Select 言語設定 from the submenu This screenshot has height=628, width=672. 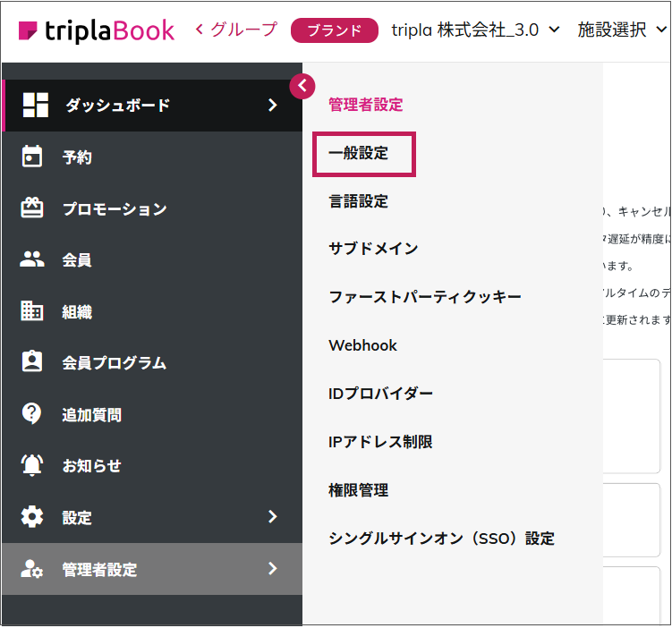(359, 201)
